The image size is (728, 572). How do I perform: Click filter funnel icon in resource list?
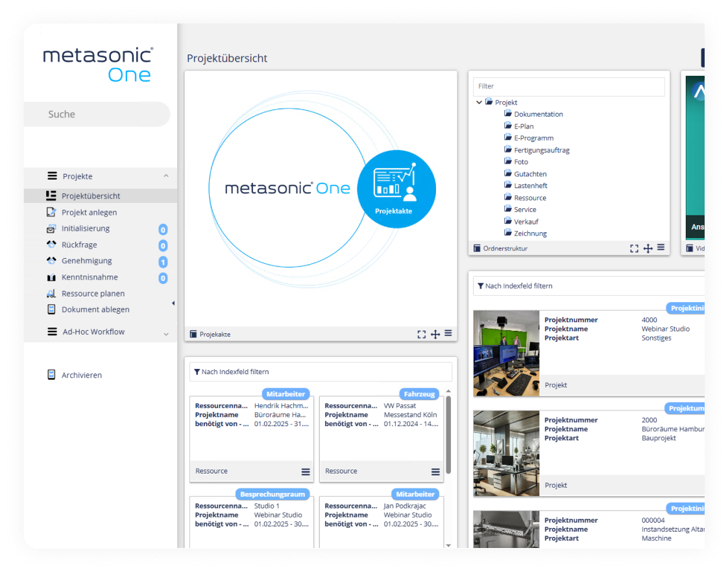coord(197,372)
